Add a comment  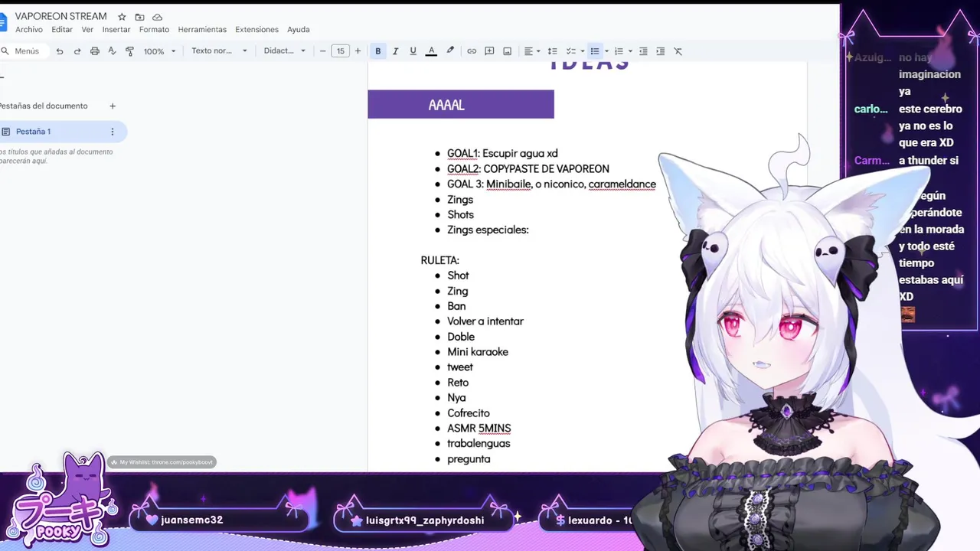point(489,51)
